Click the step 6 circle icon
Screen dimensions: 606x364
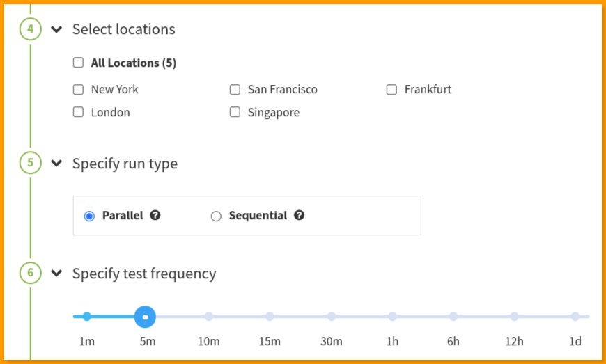[x=31, y=273]
